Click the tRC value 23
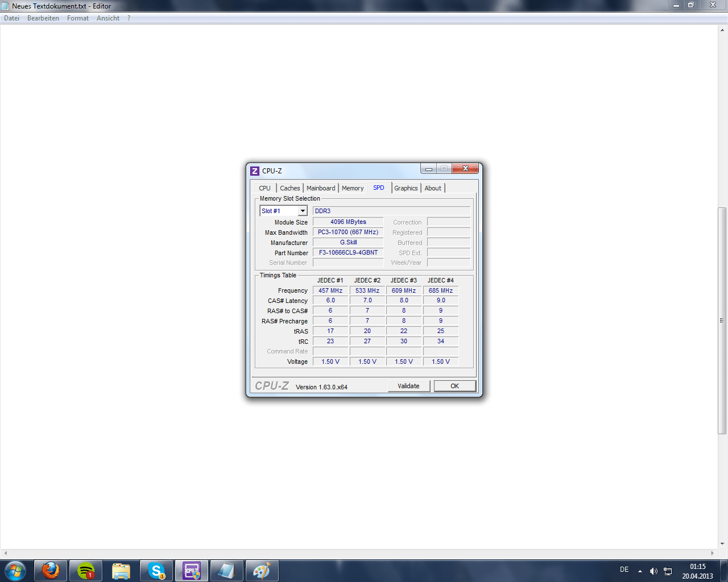Viewport: 728px width, 582px height. (330, 341)
